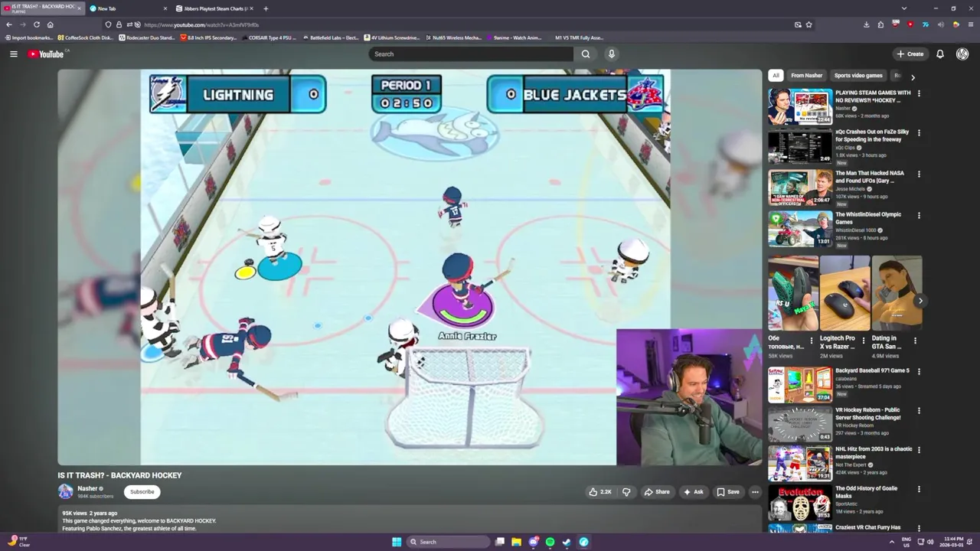This screenshot has width=980, height=551.
Task: Click the YouTube logo to go home
Action: point(47,54)
